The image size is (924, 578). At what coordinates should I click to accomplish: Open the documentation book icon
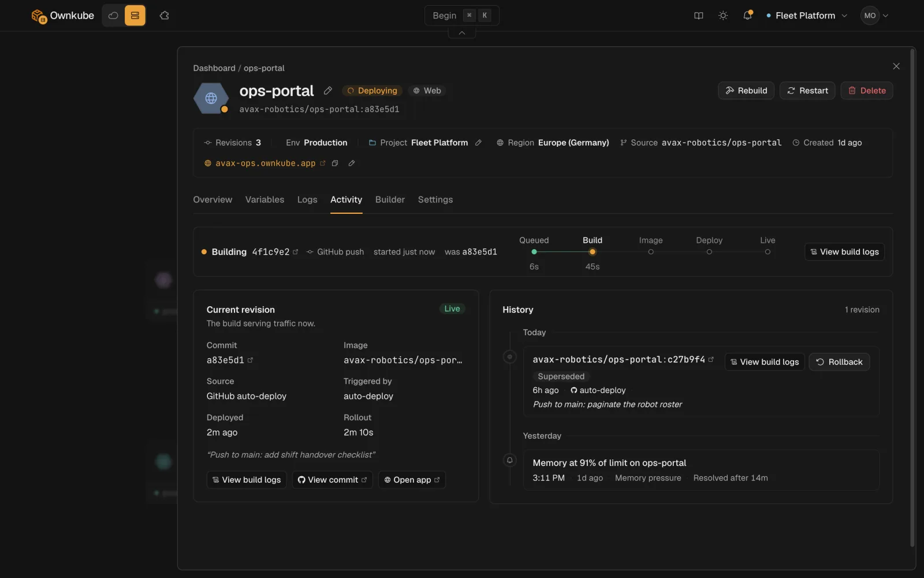(698, 16)
